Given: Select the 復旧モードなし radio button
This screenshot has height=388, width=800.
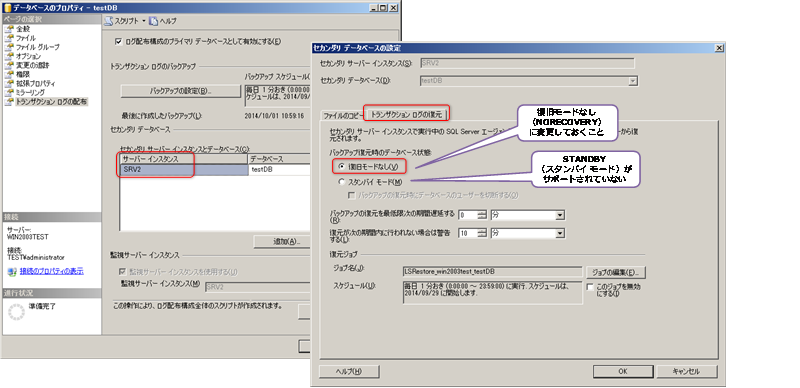Looking at the screenshot, I should pyautogui.click(x=341, y=166).
